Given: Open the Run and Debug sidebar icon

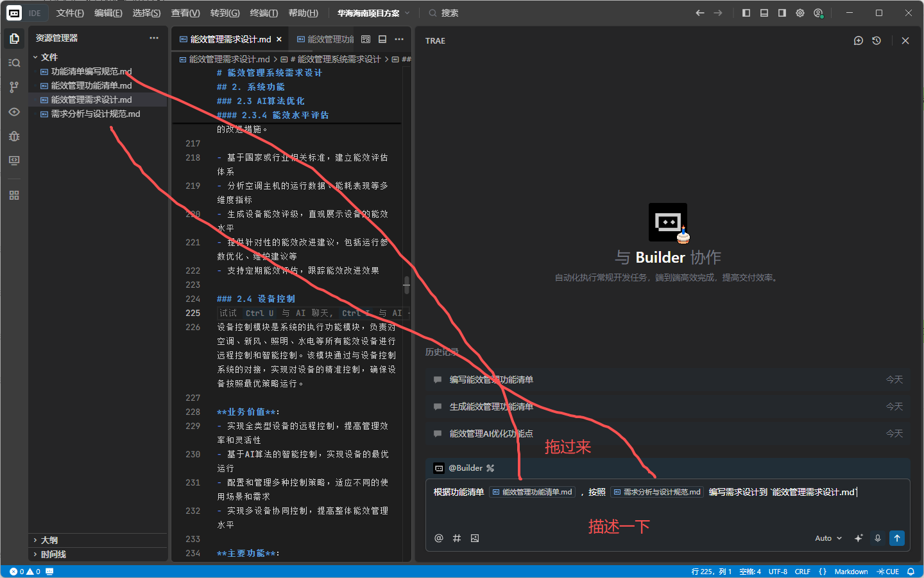Looking at the screenshot, I should click(x=14, y=136).
